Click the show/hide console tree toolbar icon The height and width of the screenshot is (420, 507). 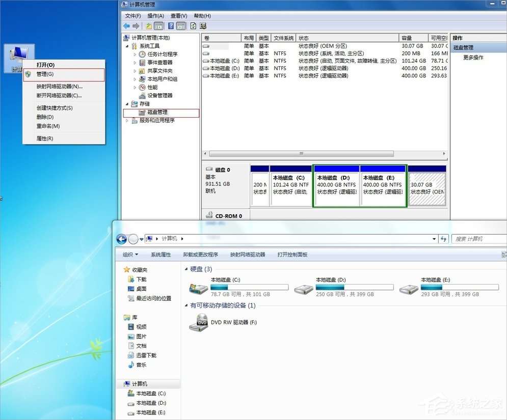[159, 25]
